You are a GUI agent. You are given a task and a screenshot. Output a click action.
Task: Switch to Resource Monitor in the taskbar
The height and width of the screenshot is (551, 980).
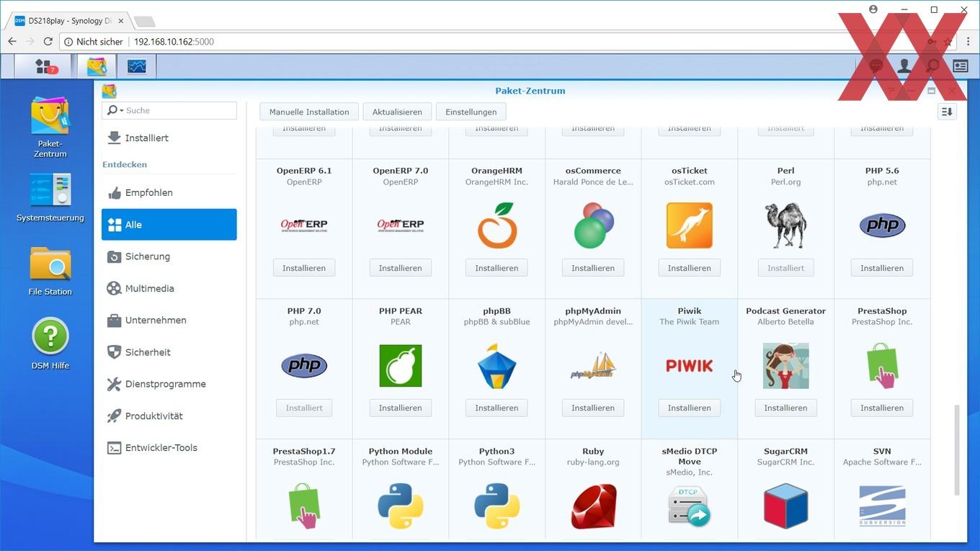point(136,66)
